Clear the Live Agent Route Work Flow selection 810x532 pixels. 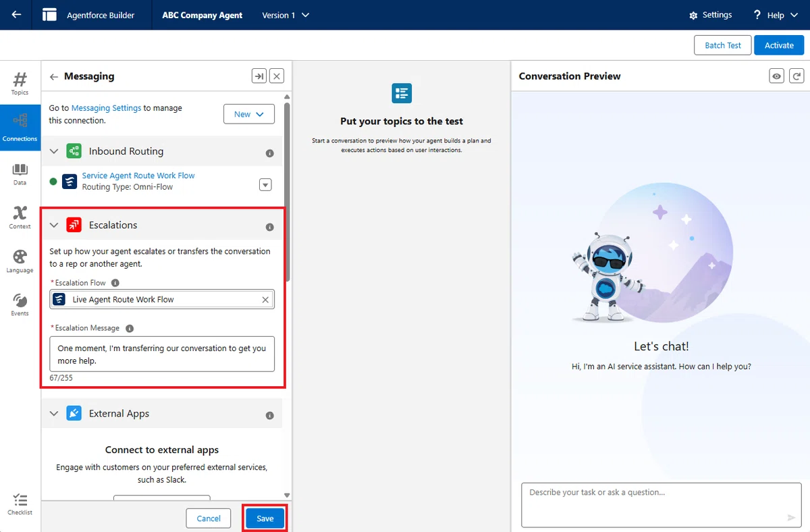click(x=265, y=300)
